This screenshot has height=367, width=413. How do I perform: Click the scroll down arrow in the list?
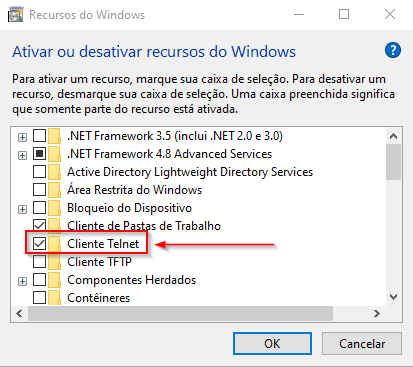[394, 297]
